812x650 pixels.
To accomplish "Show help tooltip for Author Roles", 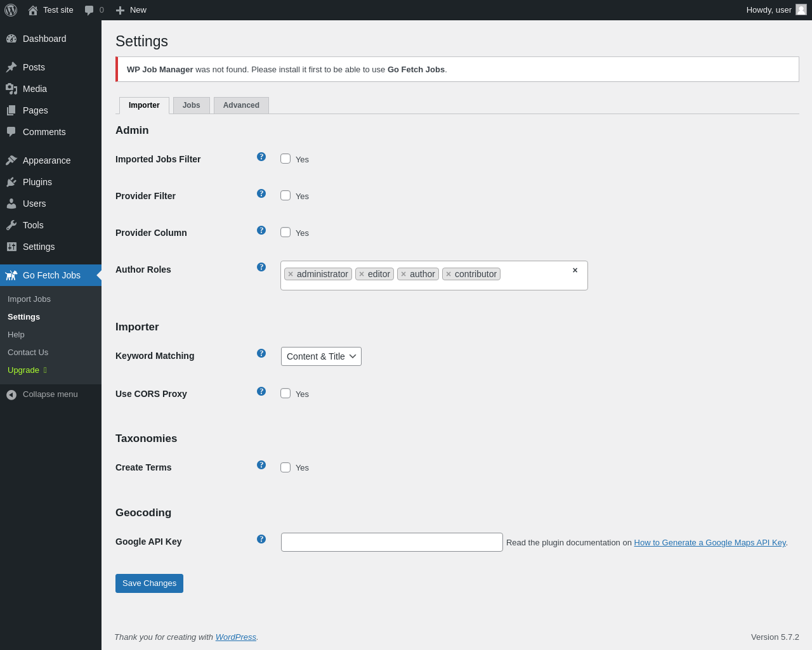I will (x=261, y=267).
